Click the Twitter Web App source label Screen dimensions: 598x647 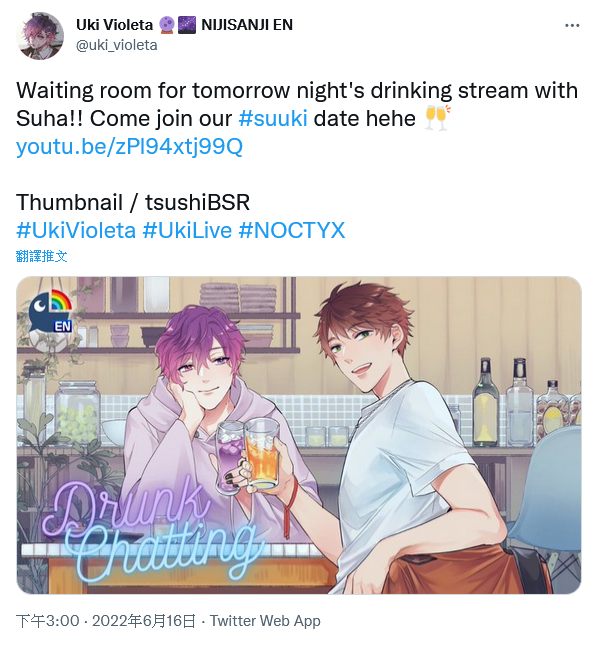(265, 621)
